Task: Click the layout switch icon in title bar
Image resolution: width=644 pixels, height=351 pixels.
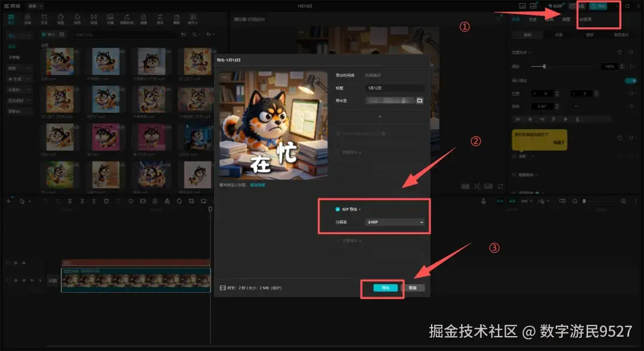Action: [x=533, y=6]
